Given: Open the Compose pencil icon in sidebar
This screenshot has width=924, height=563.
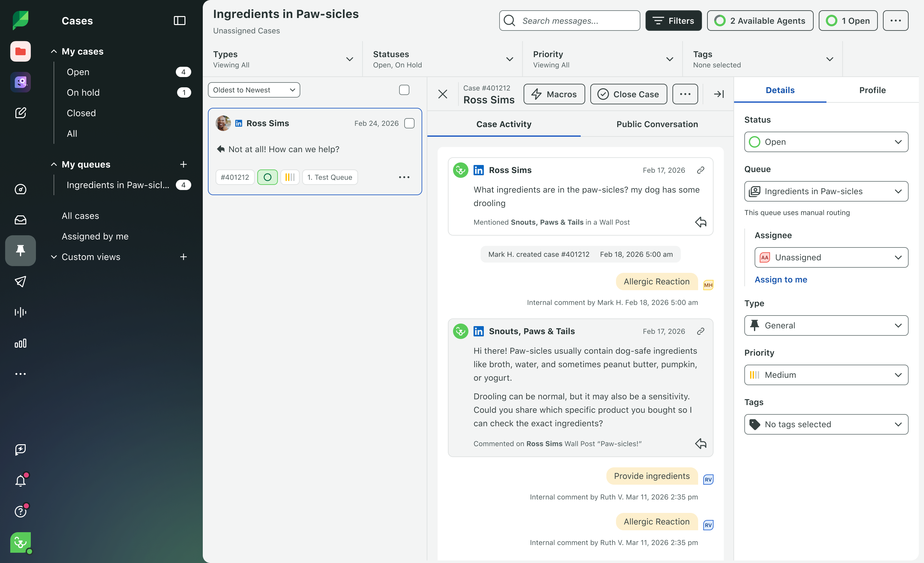Looking at the screenshot, I should click(x=21, y=113).
